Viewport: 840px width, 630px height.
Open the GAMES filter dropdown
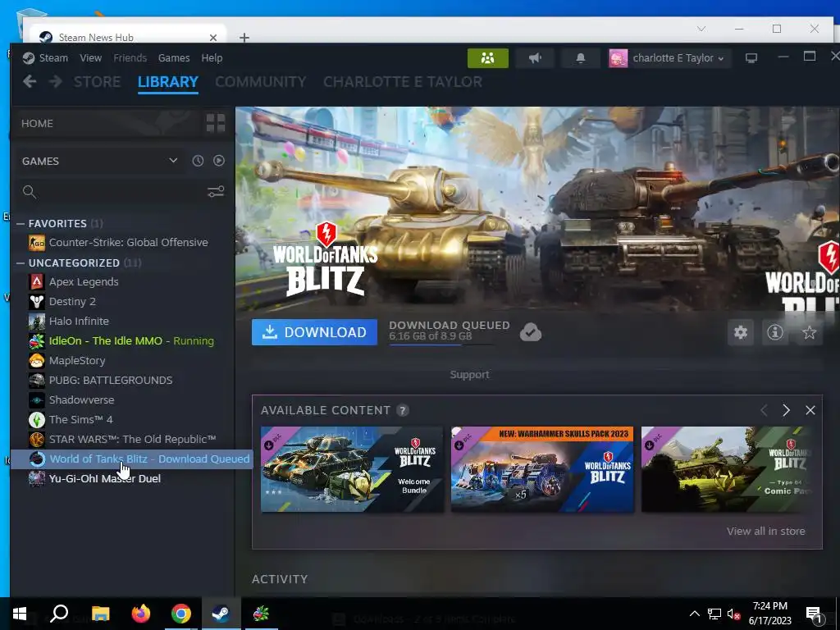click(101, 161)
